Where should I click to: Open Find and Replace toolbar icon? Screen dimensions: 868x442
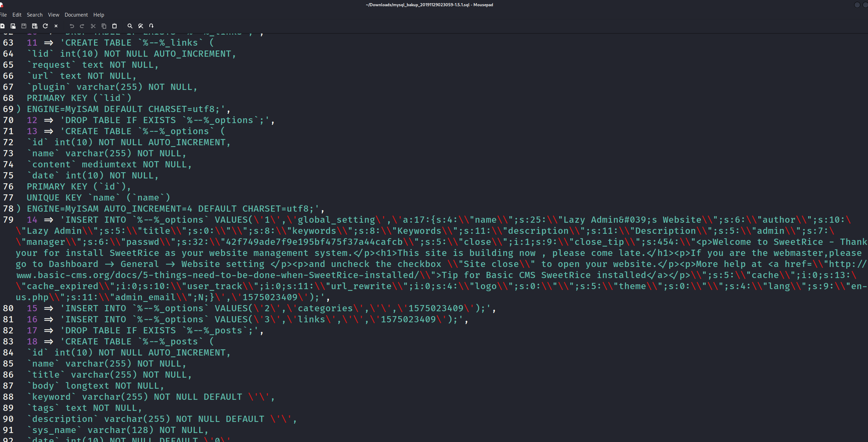141,26
